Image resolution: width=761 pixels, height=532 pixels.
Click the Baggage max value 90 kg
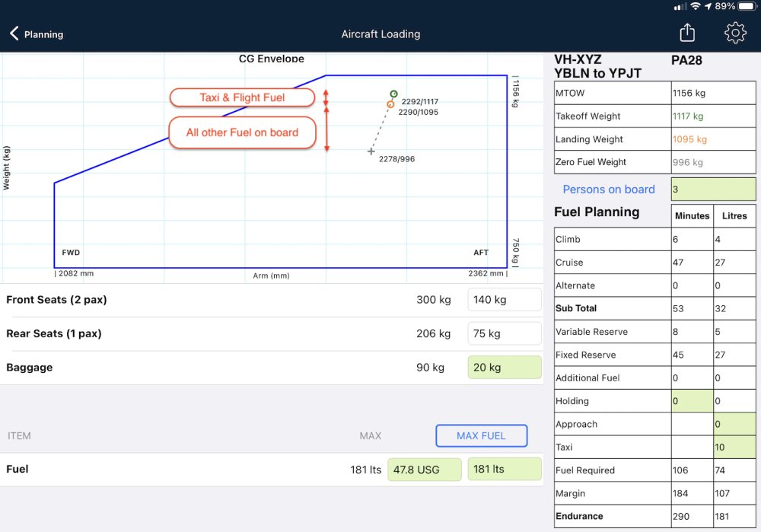(430, 368)
